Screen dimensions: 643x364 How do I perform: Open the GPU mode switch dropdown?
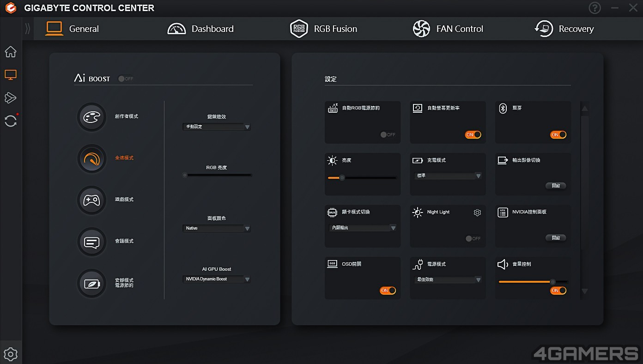[x=363, y=228]
